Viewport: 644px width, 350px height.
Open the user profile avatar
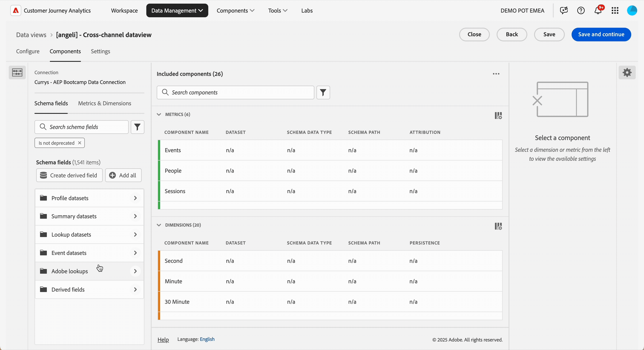[632, 10]
